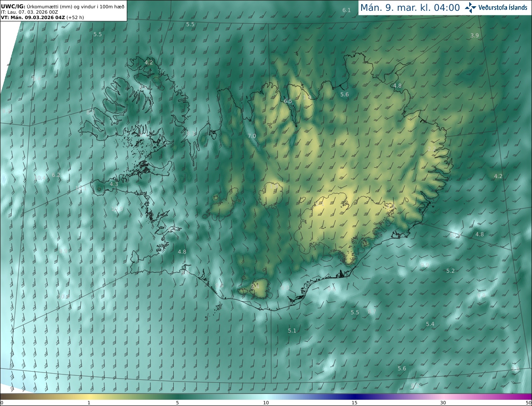
Task: Select the "IT: Lau. 07. 03. 2026 00Z" line
Action: pos(30,12)
